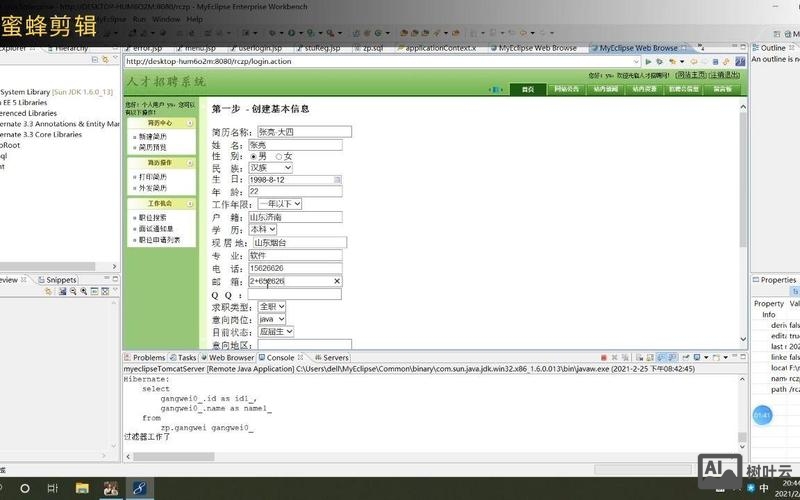
Task: Open the 民族 dropdown showing 汉族
Action: pos(270,168)
